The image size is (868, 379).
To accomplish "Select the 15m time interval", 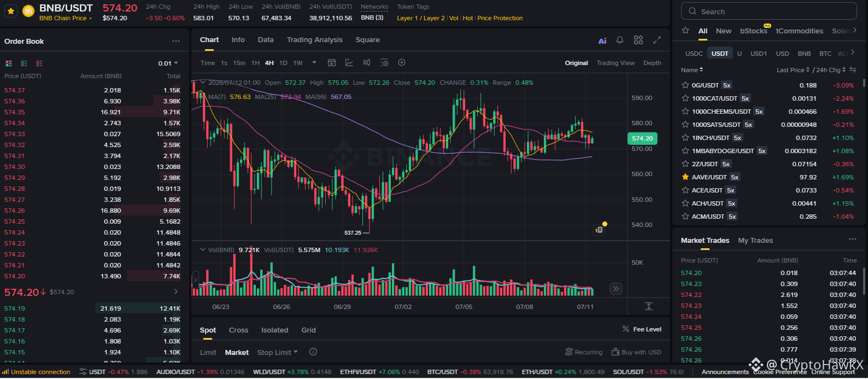I will (x=239, y=63).
